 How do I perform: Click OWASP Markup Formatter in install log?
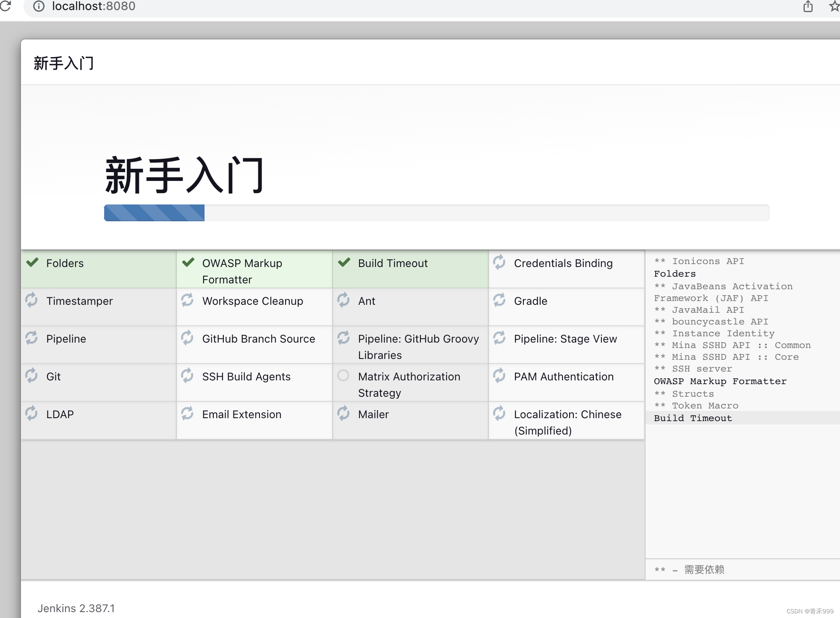tap(720, 381)
